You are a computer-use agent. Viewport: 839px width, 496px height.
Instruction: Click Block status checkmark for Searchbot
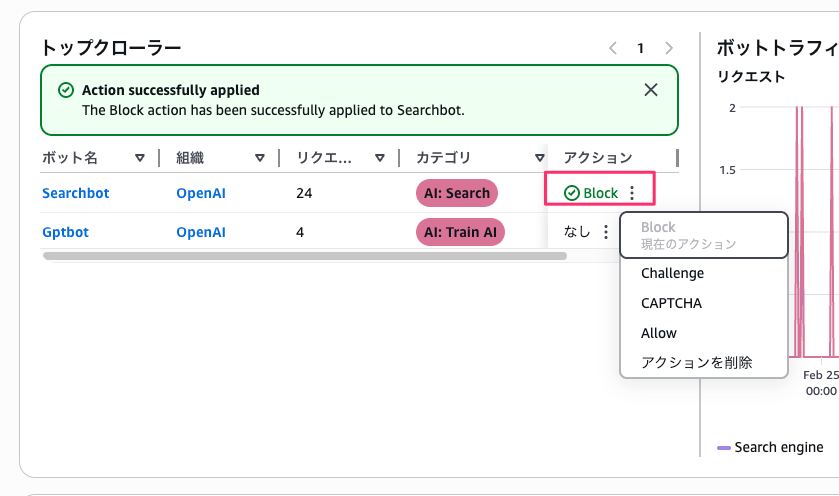[572, 193]
